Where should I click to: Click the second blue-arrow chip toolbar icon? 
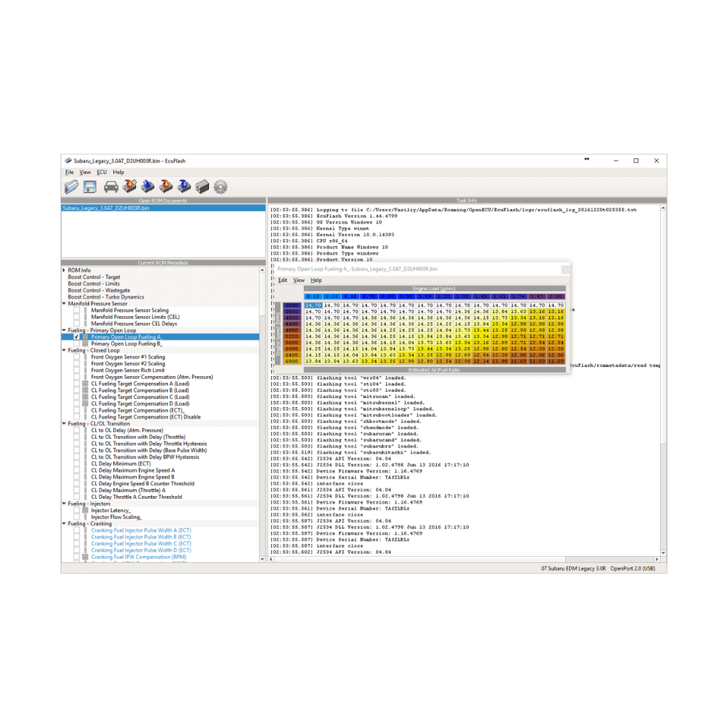(183, 187)
